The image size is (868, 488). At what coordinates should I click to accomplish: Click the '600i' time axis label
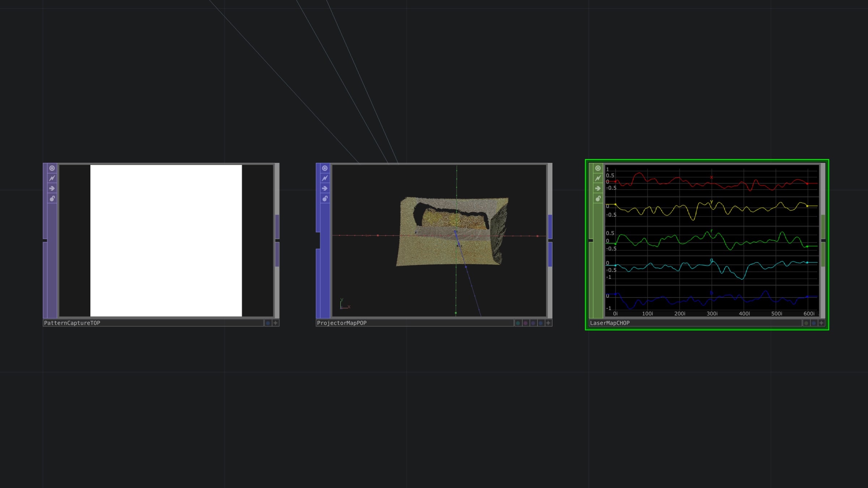[809, 314]
